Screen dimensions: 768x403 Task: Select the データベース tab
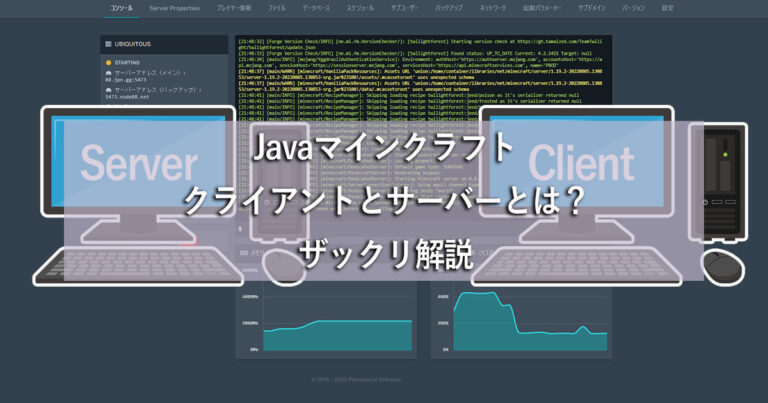click(316, 8)
